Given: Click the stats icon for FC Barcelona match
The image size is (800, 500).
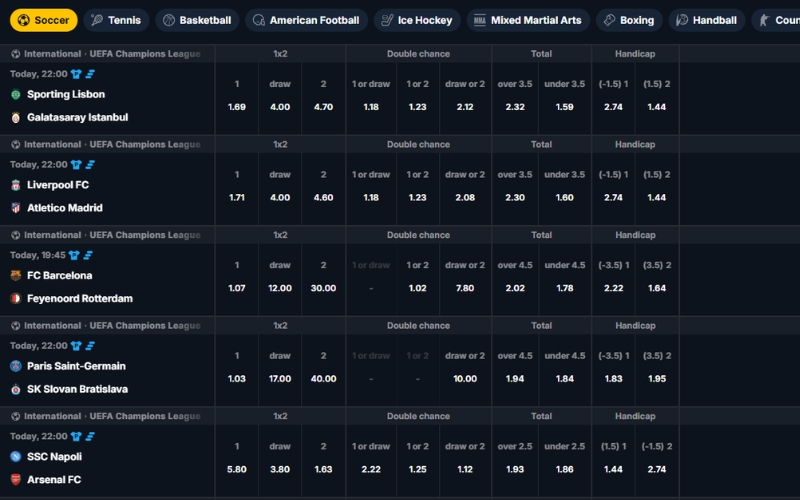Looking at the screenshot, I should click(88, 255).
